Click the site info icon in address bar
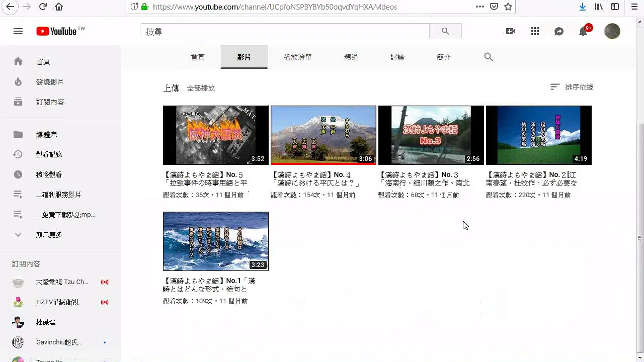The width and height of the screenshot is (644, 362). 134,7
